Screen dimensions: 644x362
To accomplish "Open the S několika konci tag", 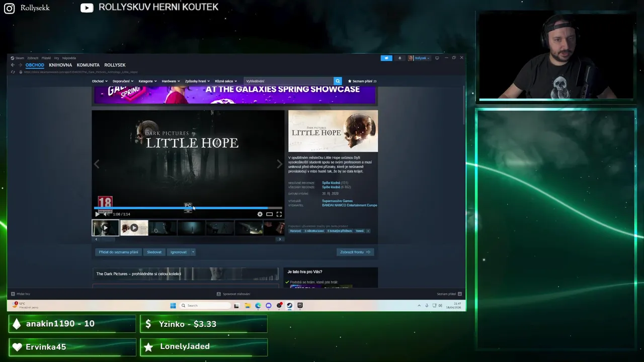I will 314,231.
